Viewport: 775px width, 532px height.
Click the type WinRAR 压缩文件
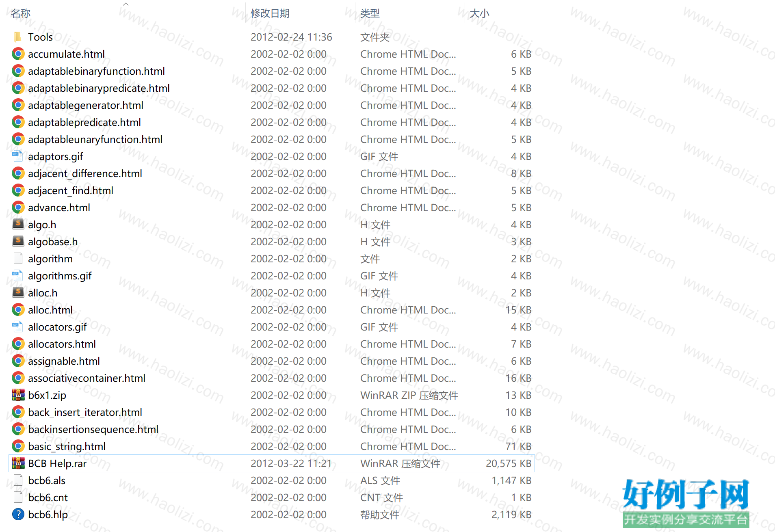tap(400, 463)
